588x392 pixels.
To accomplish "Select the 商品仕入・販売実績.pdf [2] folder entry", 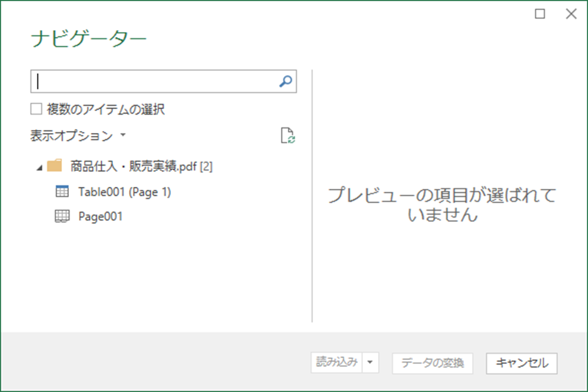I will [x=142, y=166].
